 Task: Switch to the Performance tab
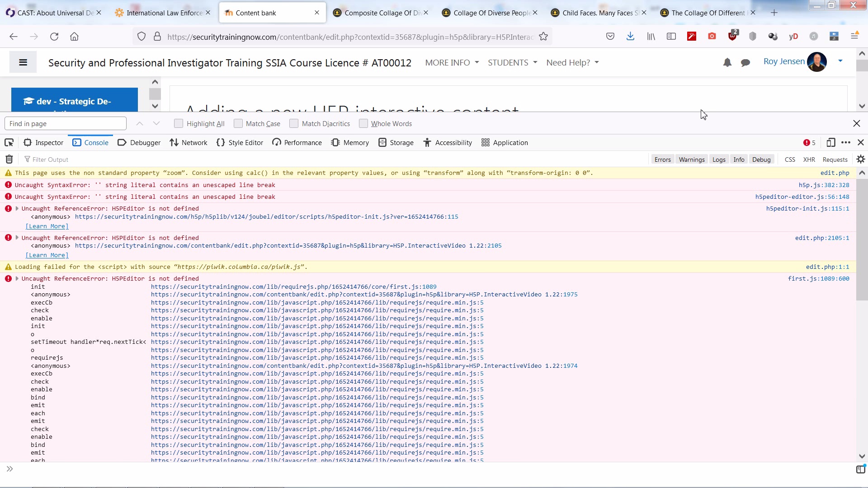click(x=297, y=143)
